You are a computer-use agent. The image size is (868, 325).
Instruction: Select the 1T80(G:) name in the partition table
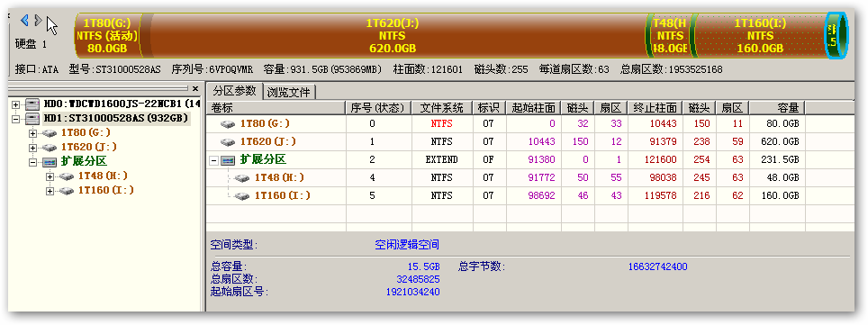[x=265, y=124]
